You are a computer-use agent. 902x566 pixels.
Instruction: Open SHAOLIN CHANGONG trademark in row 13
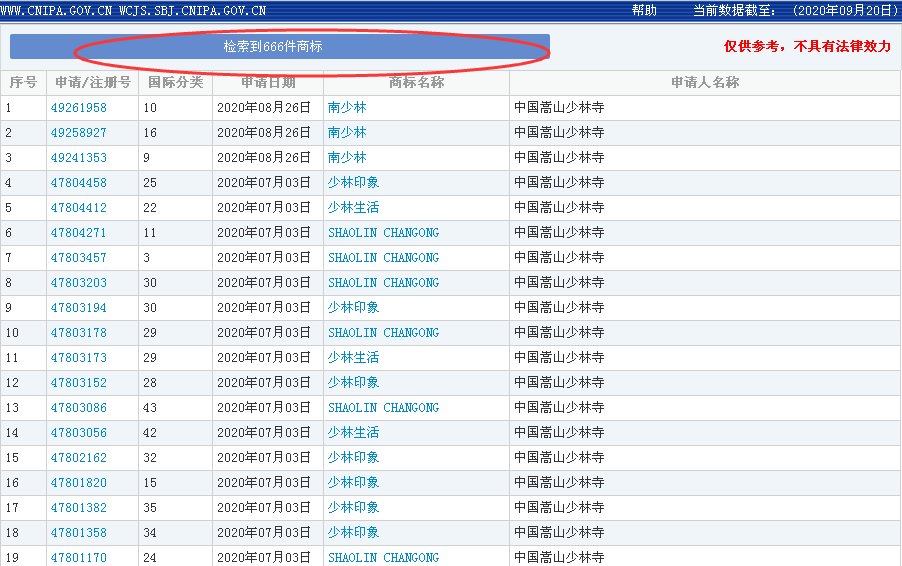pyautogui.click(x=384, y=408)
